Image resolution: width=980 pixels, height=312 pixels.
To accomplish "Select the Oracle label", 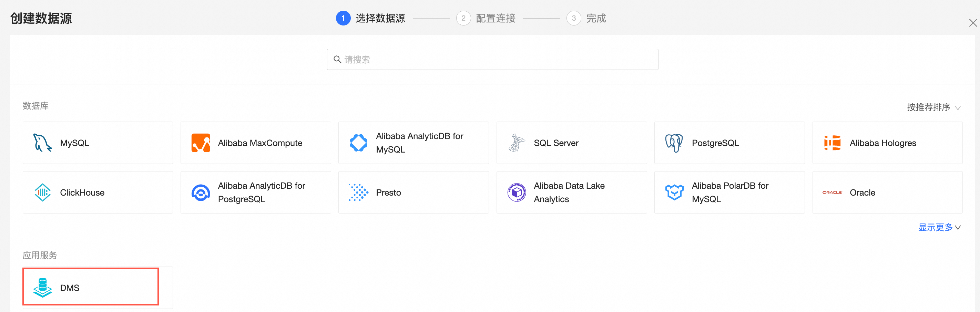I will (862, 193).
